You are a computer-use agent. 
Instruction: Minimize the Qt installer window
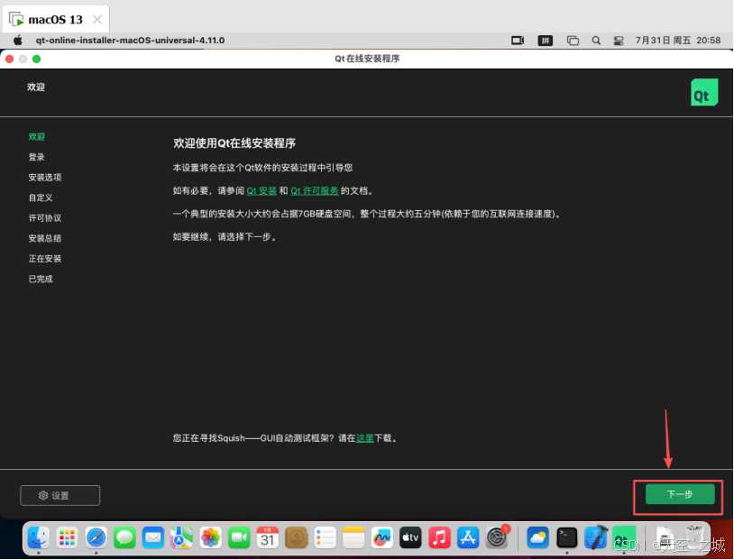pos(23,59)
